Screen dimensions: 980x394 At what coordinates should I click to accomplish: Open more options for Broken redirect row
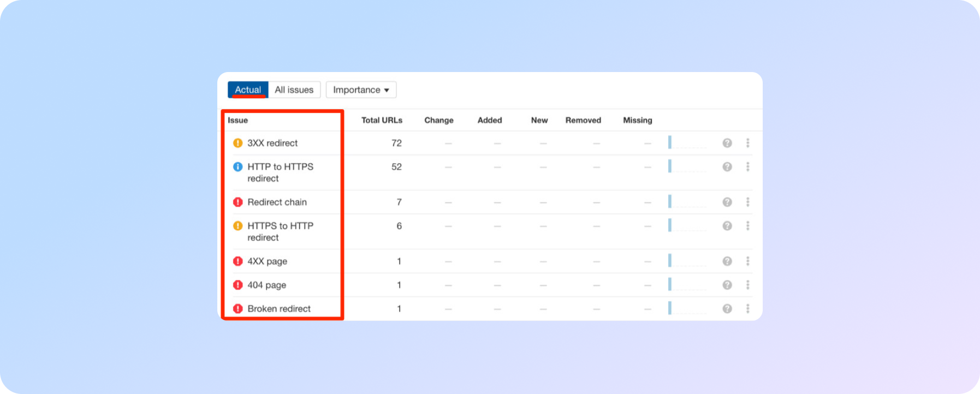coord(748,308)
